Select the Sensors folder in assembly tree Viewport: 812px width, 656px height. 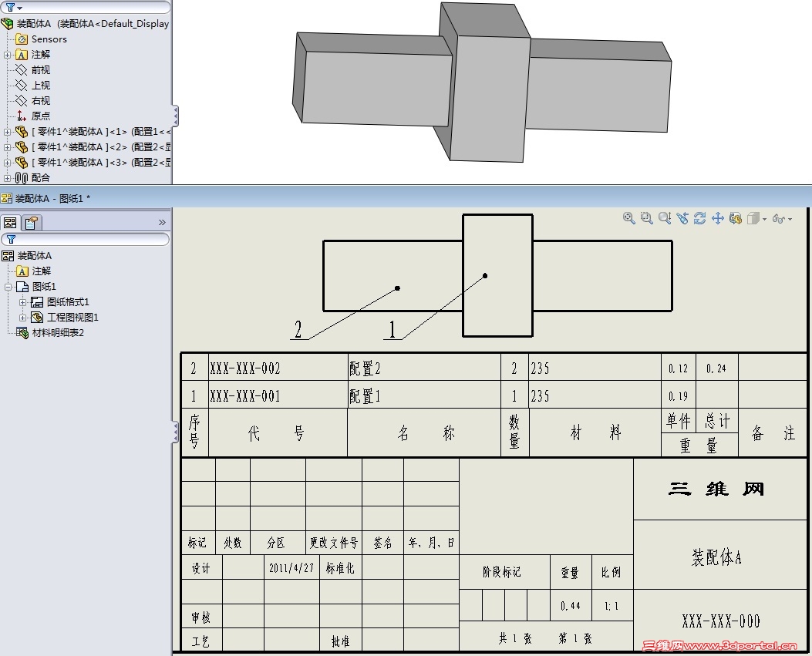pos(49,39)
